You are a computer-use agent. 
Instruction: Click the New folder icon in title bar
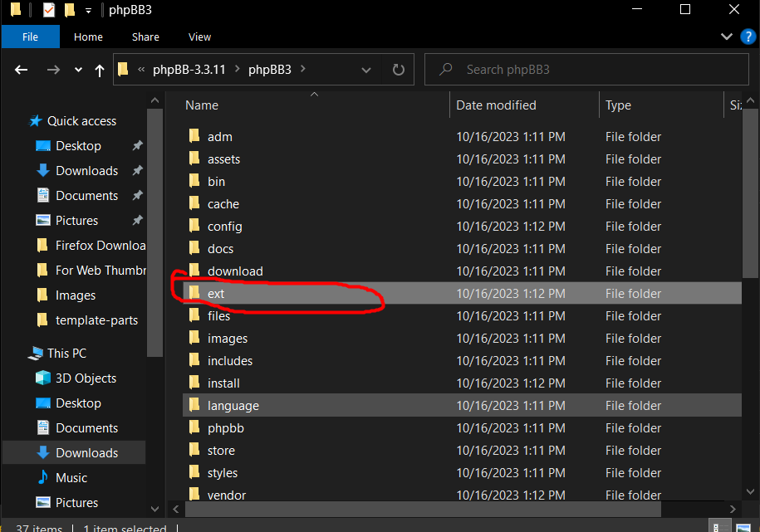[x=70, y=10]
